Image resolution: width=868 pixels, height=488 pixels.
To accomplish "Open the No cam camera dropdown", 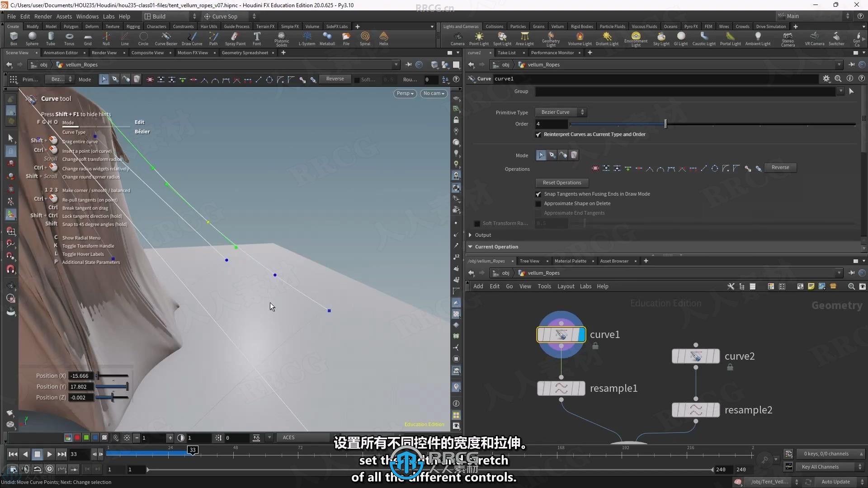I will [434, 94].
